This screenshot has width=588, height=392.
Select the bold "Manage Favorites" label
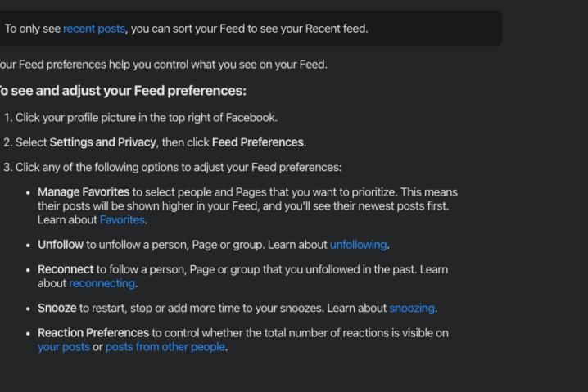pos(84,192)
